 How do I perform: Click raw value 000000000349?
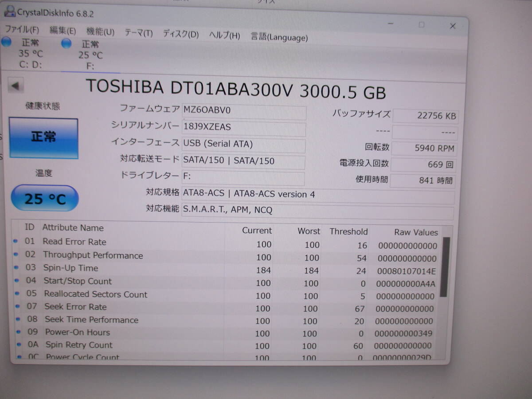403,333
